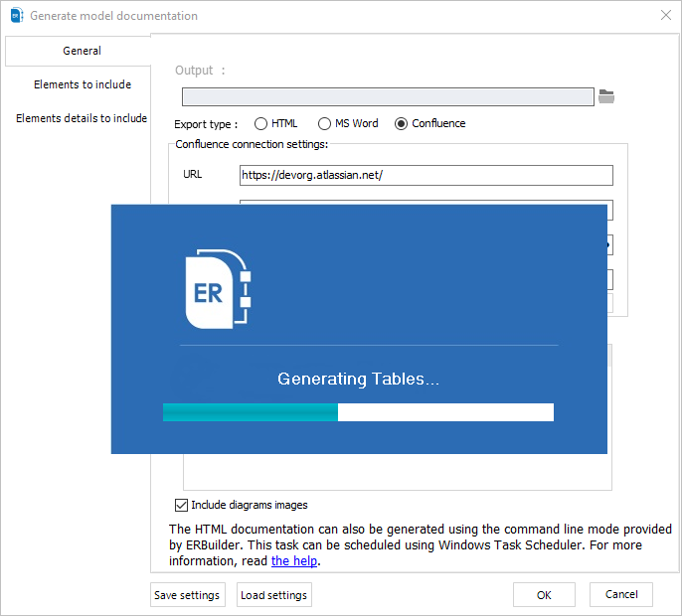
Task: Confirm with the OK button
Action: (x=544, y=595)
